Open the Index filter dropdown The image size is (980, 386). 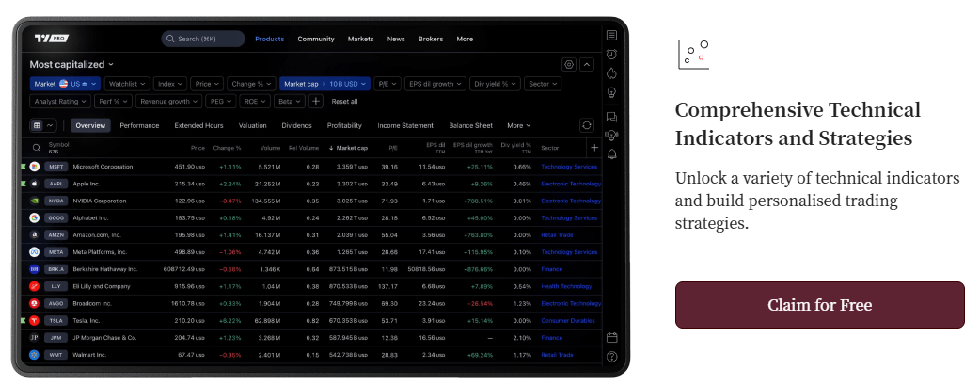[170, 84]
